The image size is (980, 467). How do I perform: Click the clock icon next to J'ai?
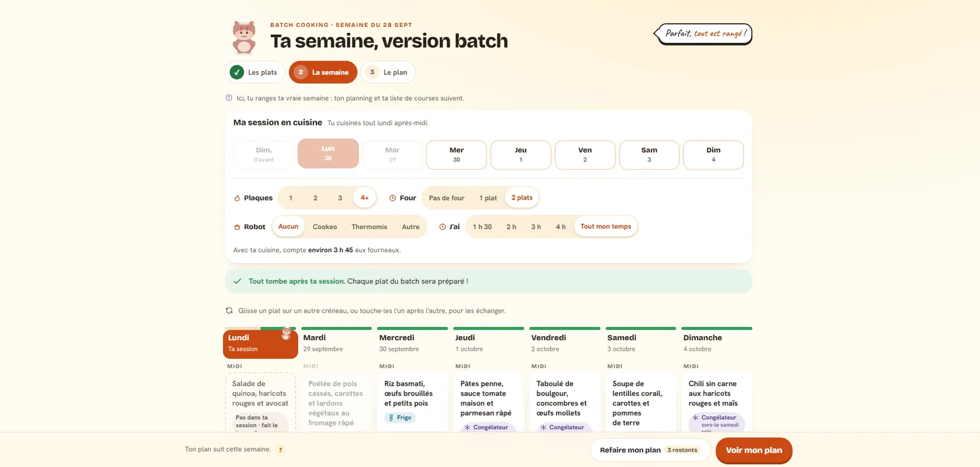(442, 226)
